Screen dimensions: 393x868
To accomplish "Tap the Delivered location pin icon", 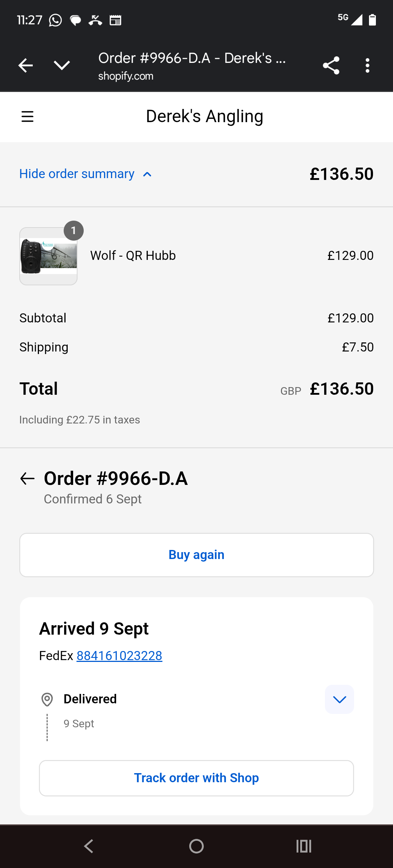I will click(x=47, y=699).
